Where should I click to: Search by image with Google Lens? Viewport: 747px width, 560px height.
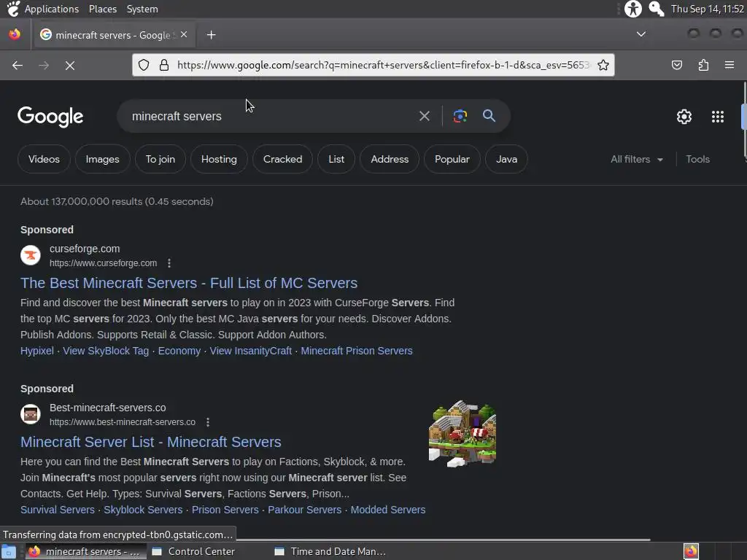[x=460, y=116]
